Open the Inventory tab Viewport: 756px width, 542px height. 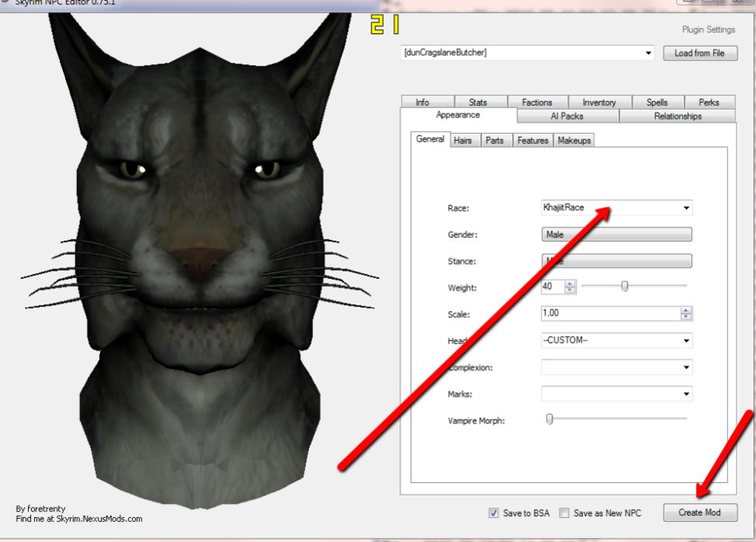(598, 102)
